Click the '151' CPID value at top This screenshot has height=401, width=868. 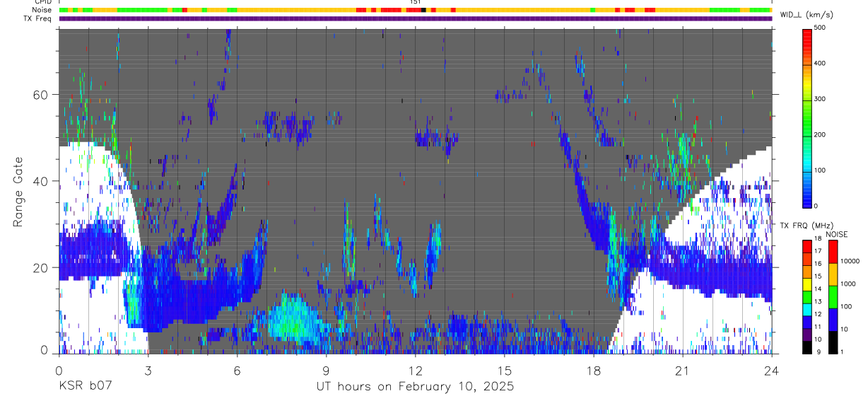tap(415, 3)
